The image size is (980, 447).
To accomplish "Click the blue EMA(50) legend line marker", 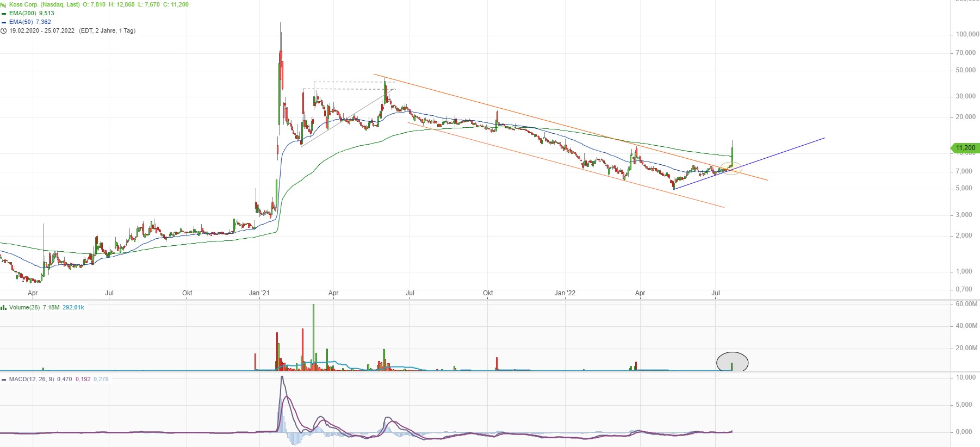I will pyautogui.click(x=4, y=22).
